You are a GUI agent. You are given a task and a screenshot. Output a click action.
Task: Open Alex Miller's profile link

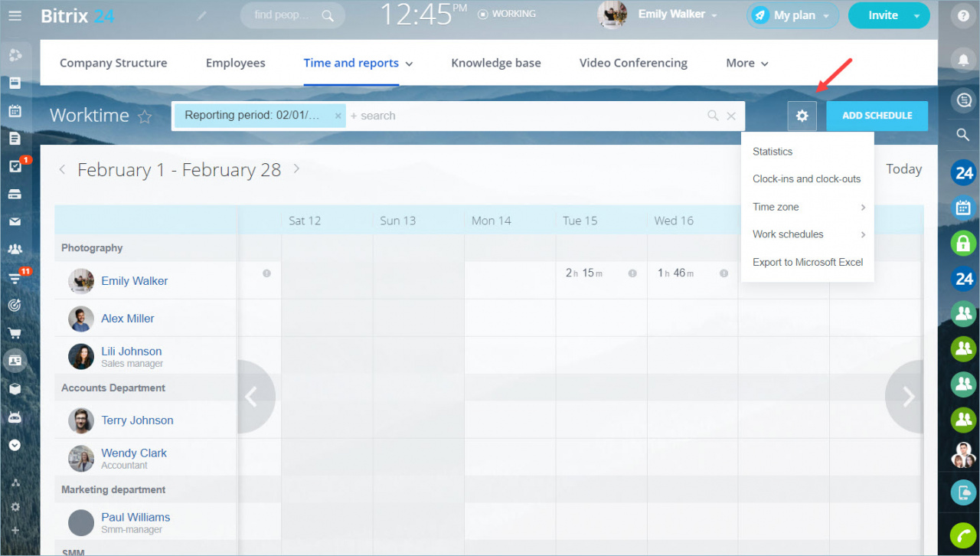[128, 319]
